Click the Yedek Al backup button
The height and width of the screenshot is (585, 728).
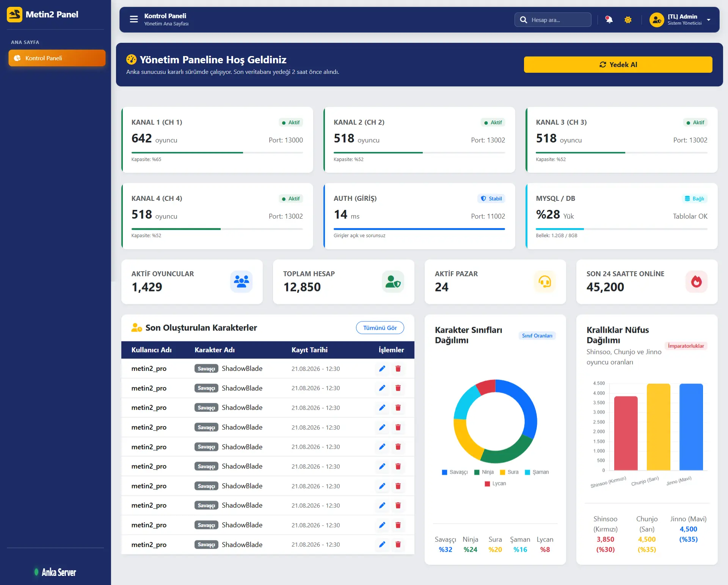pyautogui.click(x=618, y=64)
